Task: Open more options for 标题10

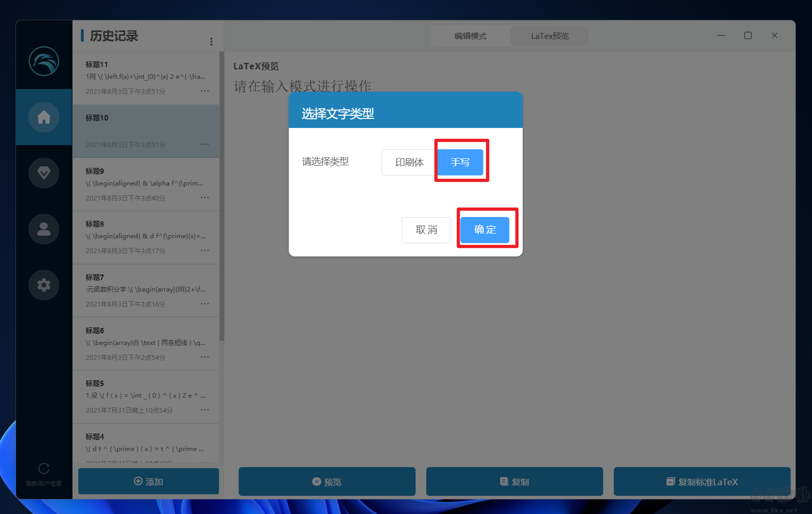Action: (205, 144)
